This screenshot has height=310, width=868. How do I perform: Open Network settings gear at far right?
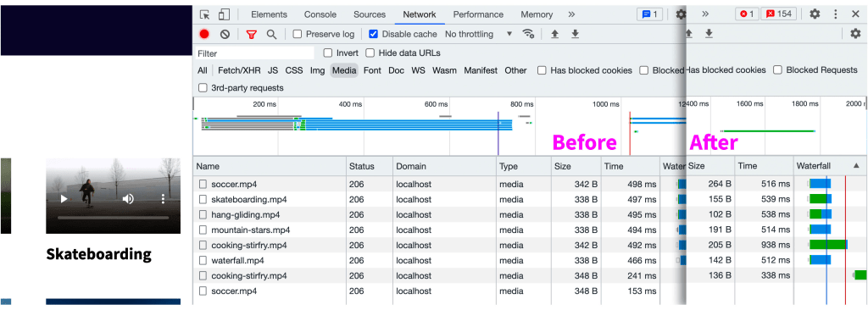tap(856, 34)
